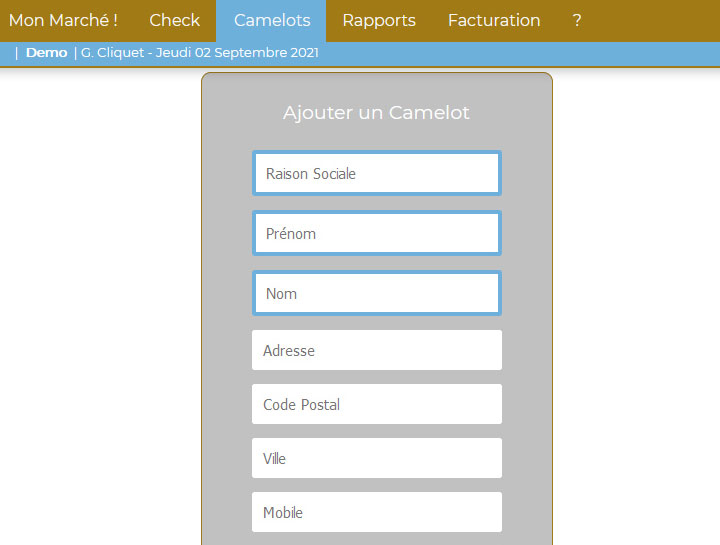Screen dimensions: 720x545
Task: Focus the Nom input field
Action: click(x=377, y=293)
